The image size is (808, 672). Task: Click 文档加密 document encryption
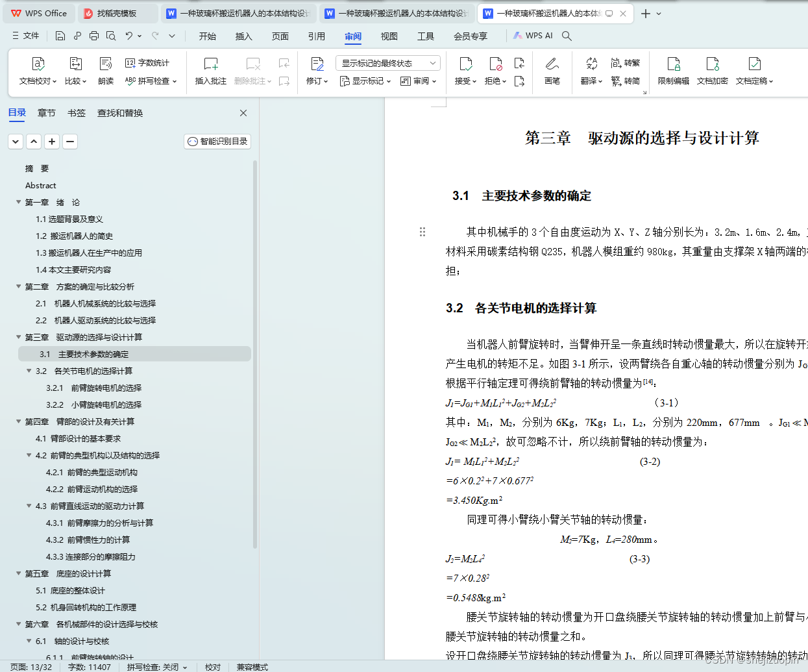(713, 71)
